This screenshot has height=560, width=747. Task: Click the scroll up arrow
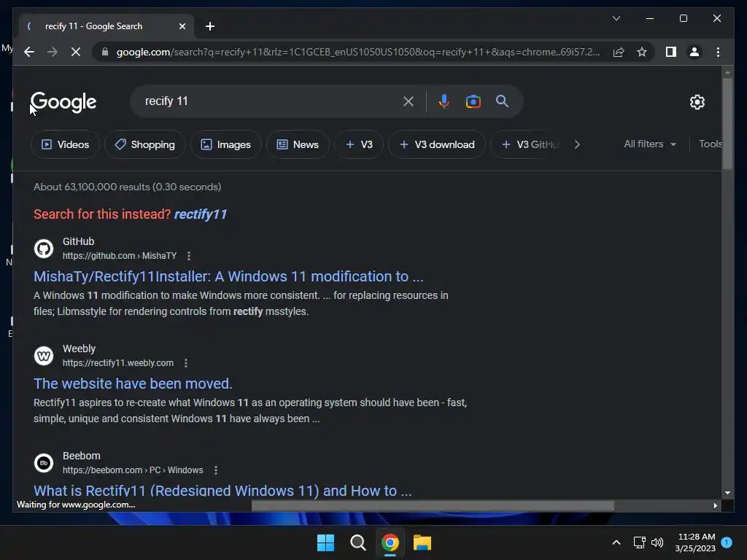click(x=727, y=72)
